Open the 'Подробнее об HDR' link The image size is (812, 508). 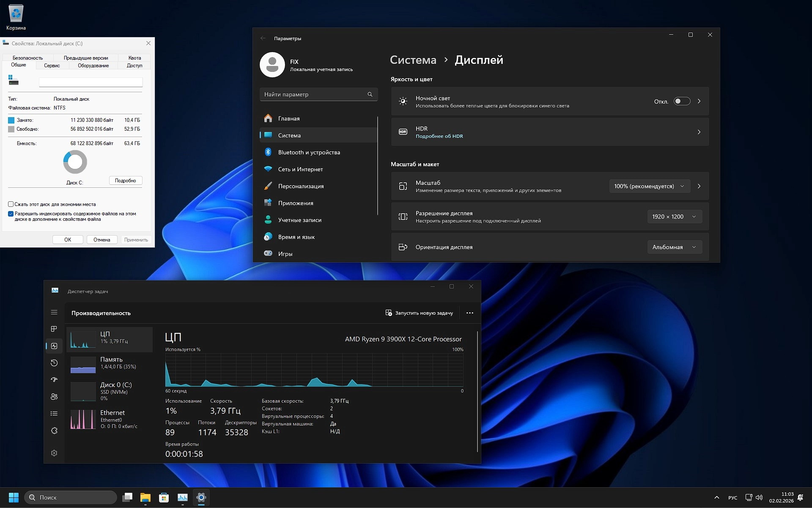coord(439,136)
